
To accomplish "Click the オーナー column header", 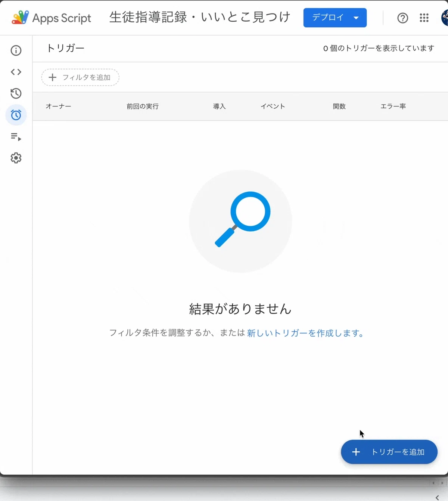I will [58, 106].
